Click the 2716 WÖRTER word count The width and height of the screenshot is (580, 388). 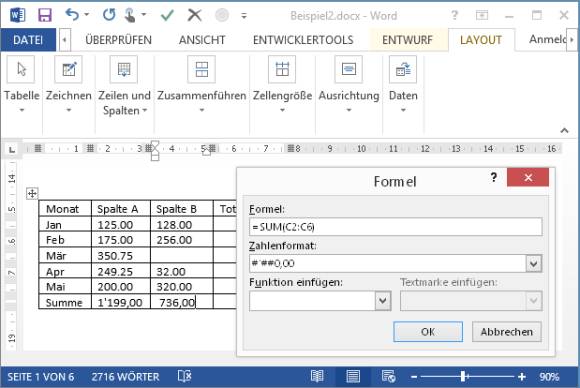pyautogui.click(x=125, y=377)
